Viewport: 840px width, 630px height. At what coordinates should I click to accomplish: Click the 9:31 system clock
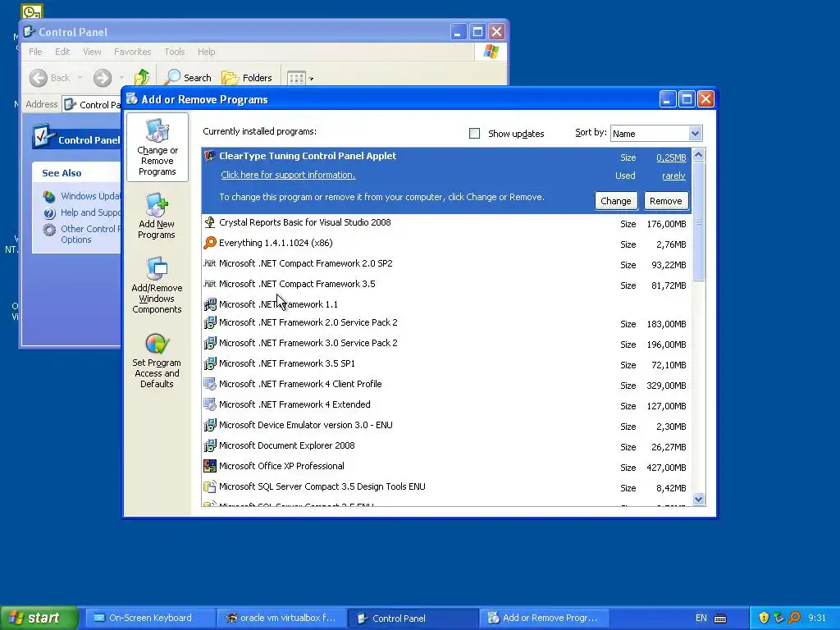pos(817,618)
